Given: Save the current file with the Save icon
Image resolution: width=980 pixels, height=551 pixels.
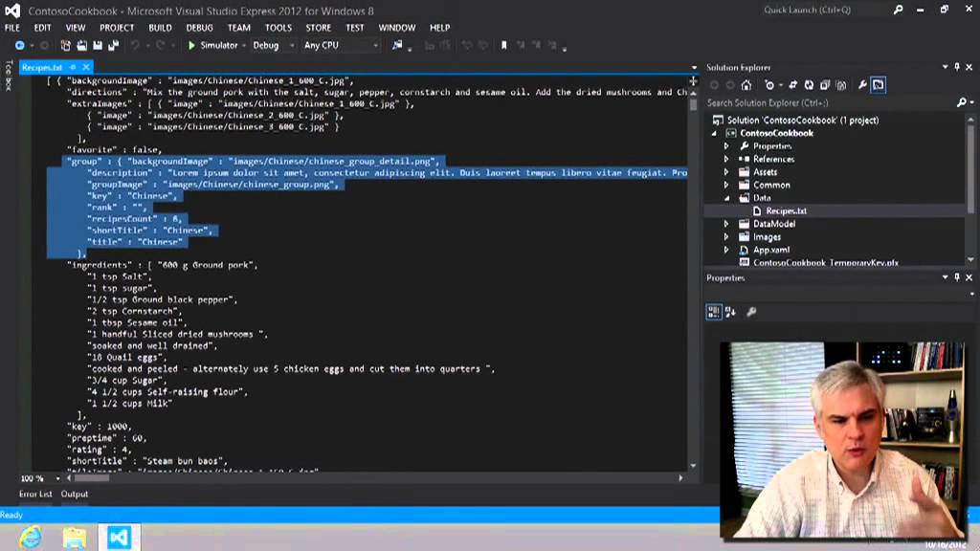Looking at the screenshot, I should (x=98, y=46).
